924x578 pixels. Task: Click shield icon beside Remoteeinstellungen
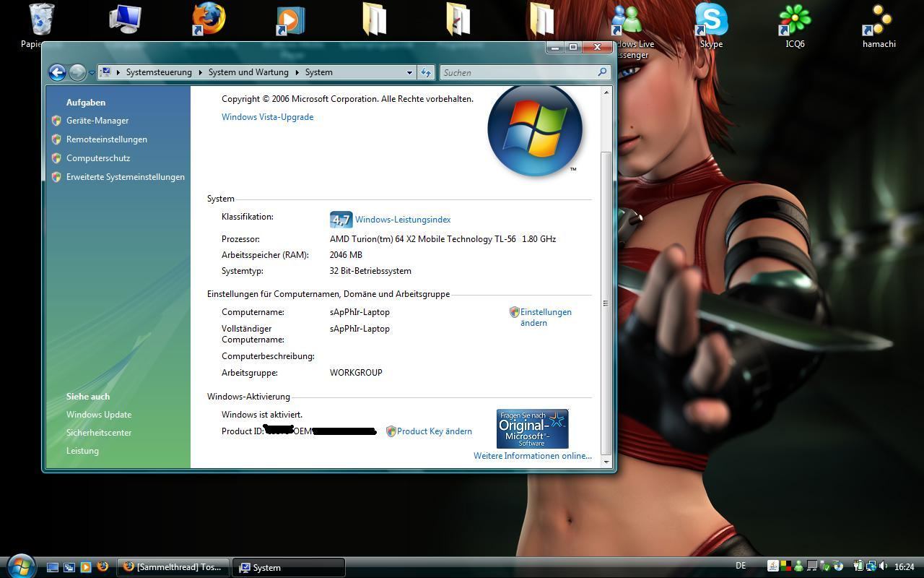[x=56, y=139]
